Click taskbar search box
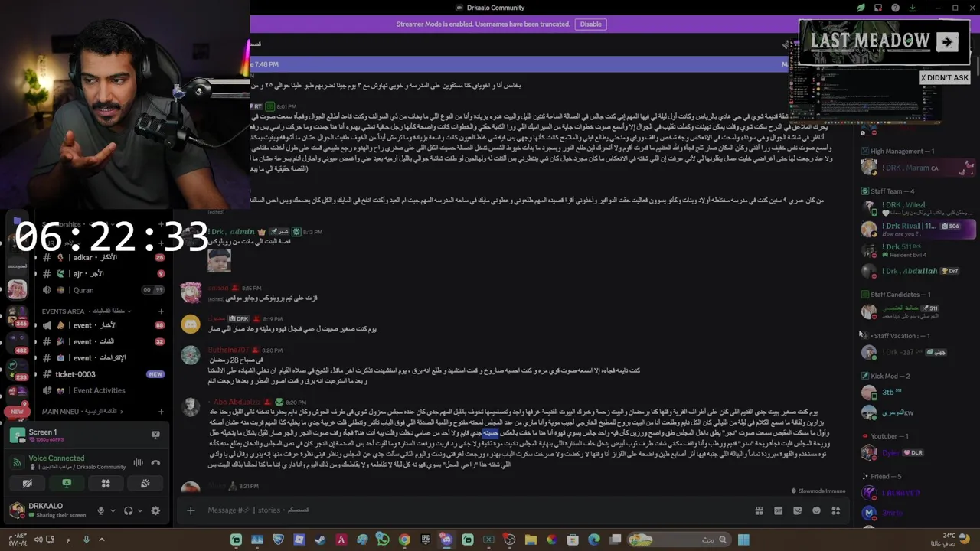This screenshot has height=551, width=980. (678, 540)
